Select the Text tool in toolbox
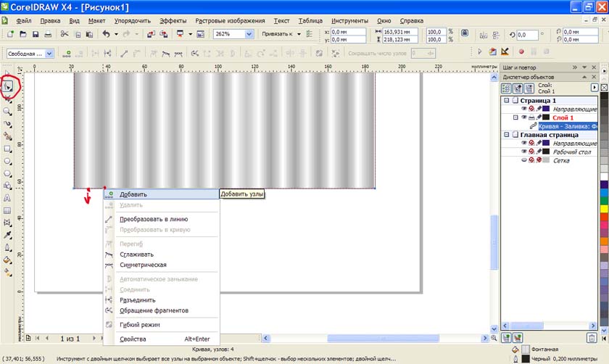Screen dimensions: 609x364 [x=8, y=197]
